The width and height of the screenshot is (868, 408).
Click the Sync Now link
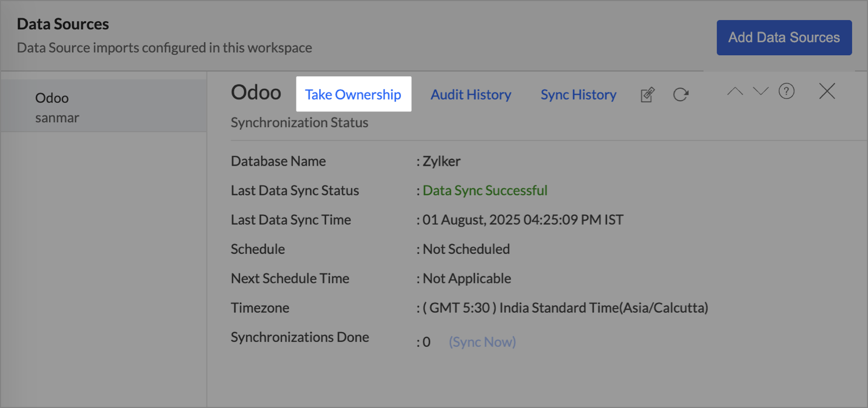tap(482, 342)
